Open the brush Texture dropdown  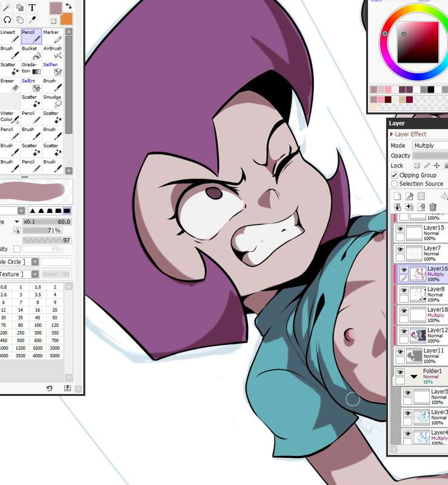point(35,275)
